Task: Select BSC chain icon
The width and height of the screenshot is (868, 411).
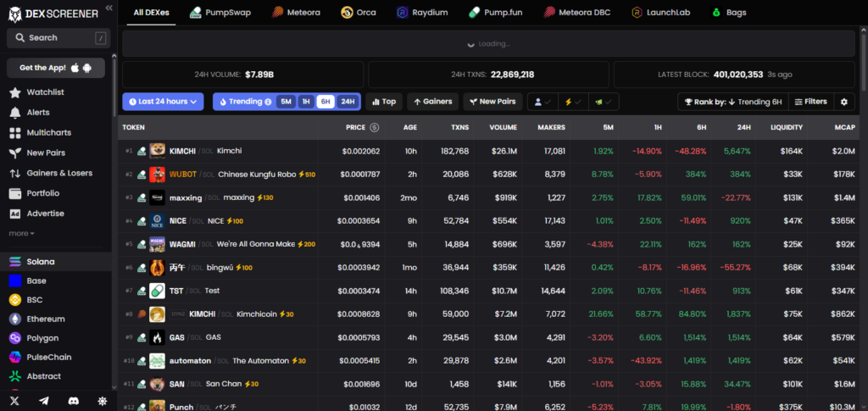Action: [15, 300]
